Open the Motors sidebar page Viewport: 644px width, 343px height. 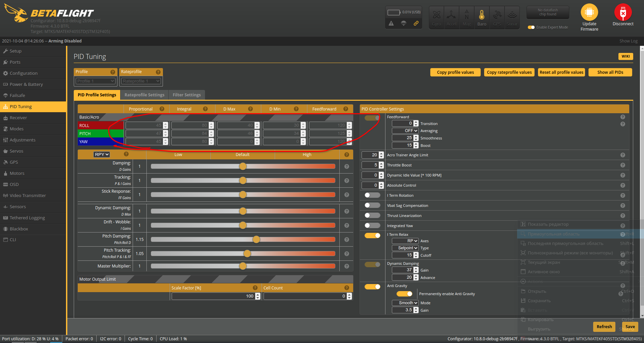tap(33, 174)
